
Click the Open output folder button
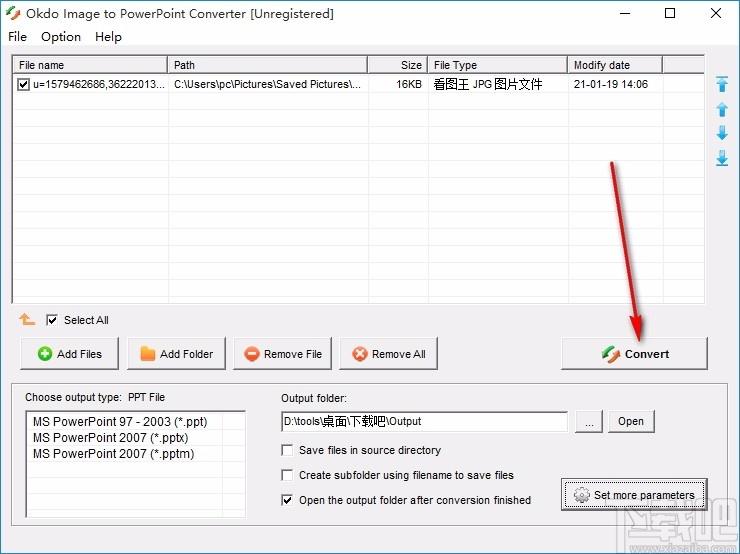tap(631, 421)
